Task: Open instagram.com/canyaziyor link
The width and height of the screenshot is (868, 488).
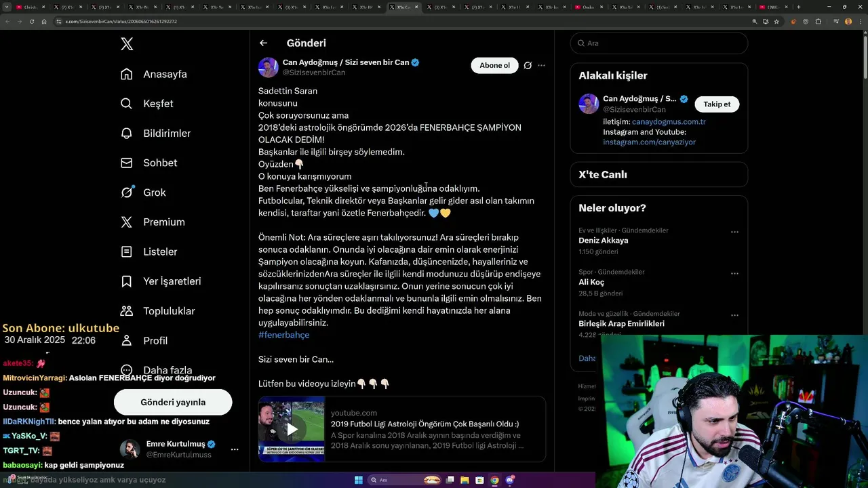Action: pos(649,142)
